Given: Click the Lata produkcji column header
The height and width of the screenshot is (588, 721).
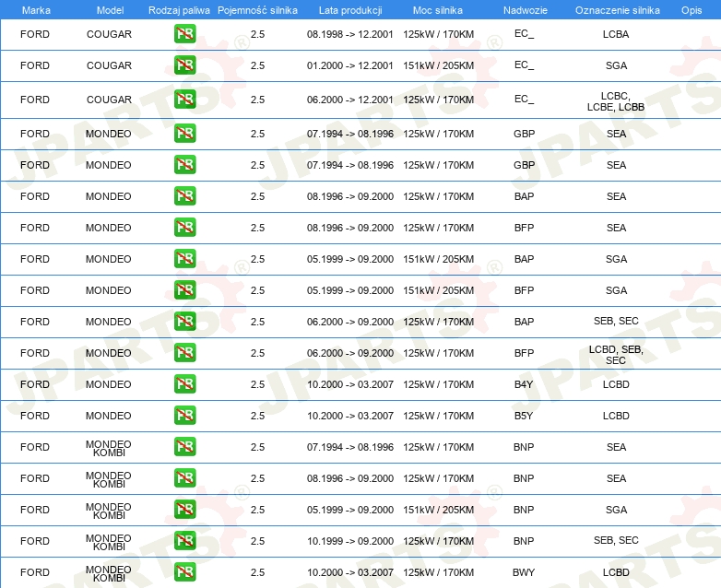Looking at the screenshot, I should (350, 10).
